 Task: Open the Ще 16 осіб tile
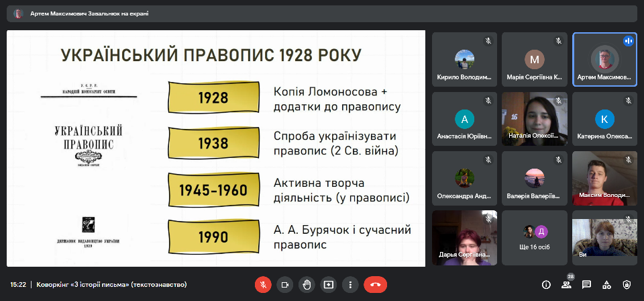pyautogui.click(x=535, y=238)
